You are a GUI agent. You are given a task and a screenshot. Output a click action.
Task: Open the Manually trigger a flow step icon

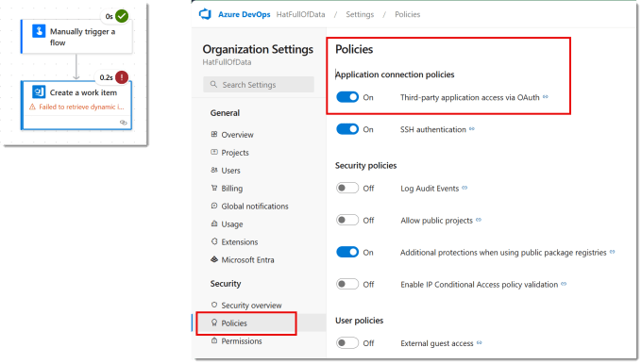39,31
